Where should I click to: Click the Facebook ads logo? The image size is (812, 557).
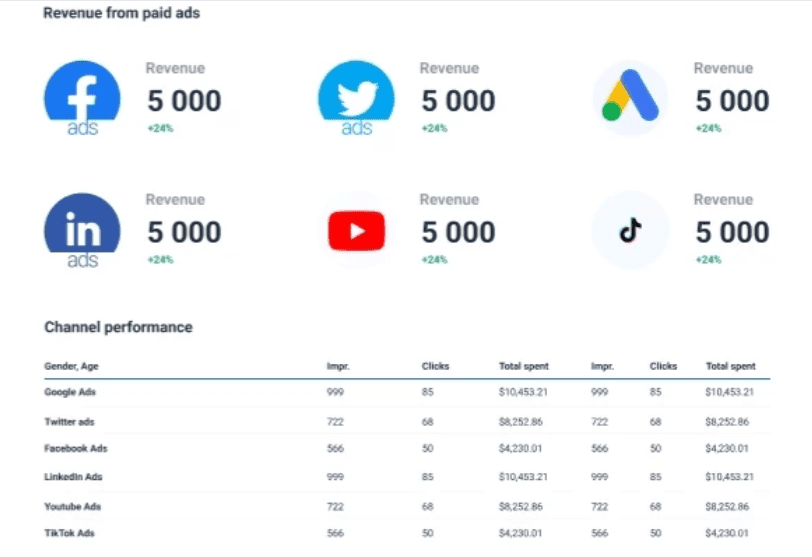pos(82,98)
